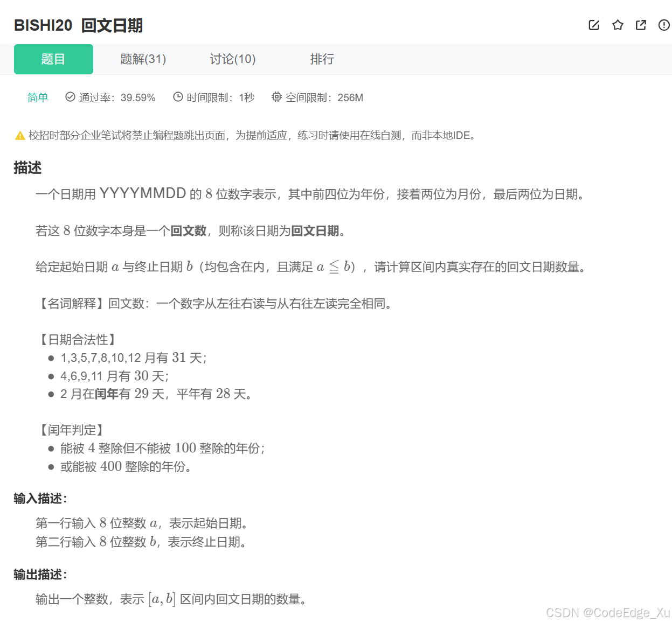Click the clock icon next to 时间限制
The width and height of the screenshot is (672, 623).
tap(177, 97)
